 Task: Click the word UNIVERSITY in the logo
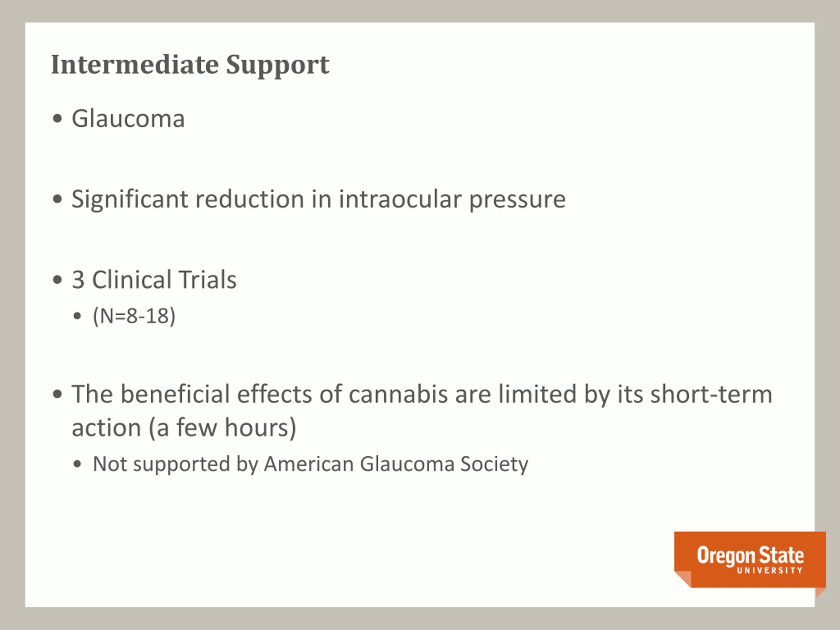tap(770, 570)
